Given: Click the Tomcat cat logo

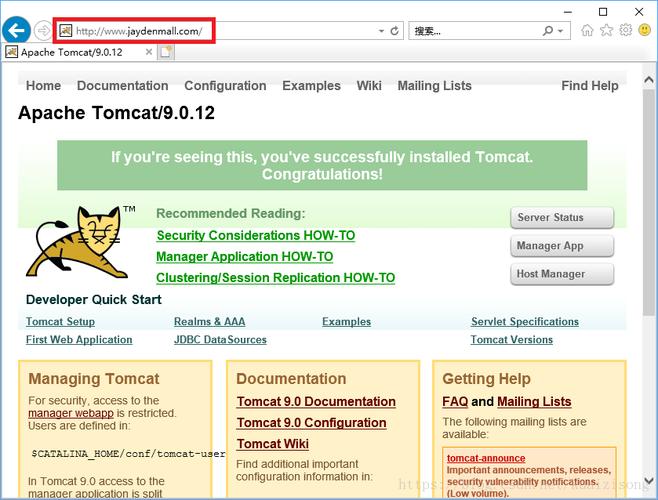Looking at the screenshot, I should pos(81,242).
